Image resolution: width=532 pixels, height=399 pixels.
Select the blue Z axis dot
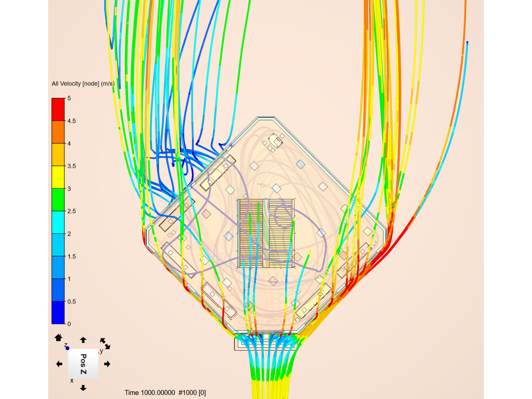click(x=67, y=348)
